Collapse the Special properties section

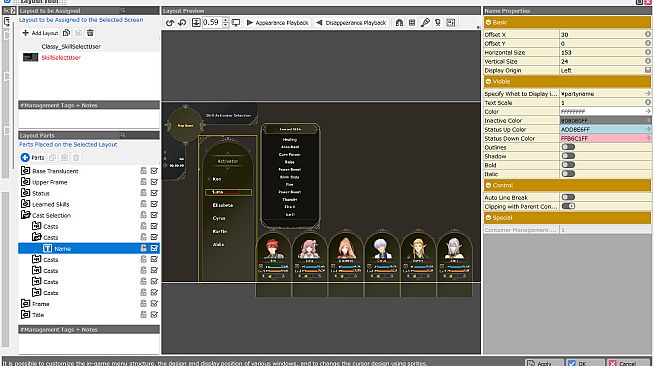point(488,218)
